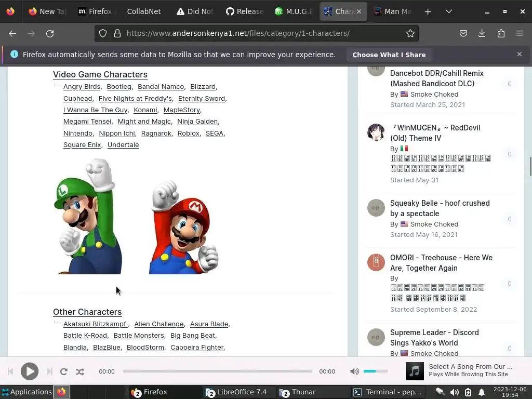
Task: Dismiss the Mozilla data notification bar
Action: click(x=520, y=54)
